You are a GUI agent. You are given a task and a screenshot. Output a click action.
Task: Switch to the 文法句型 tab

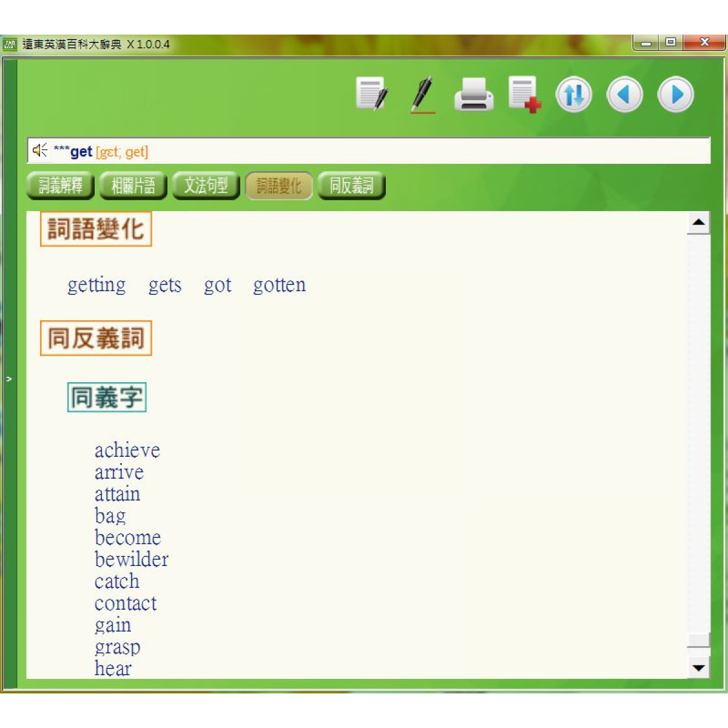(x=206, y=186)
